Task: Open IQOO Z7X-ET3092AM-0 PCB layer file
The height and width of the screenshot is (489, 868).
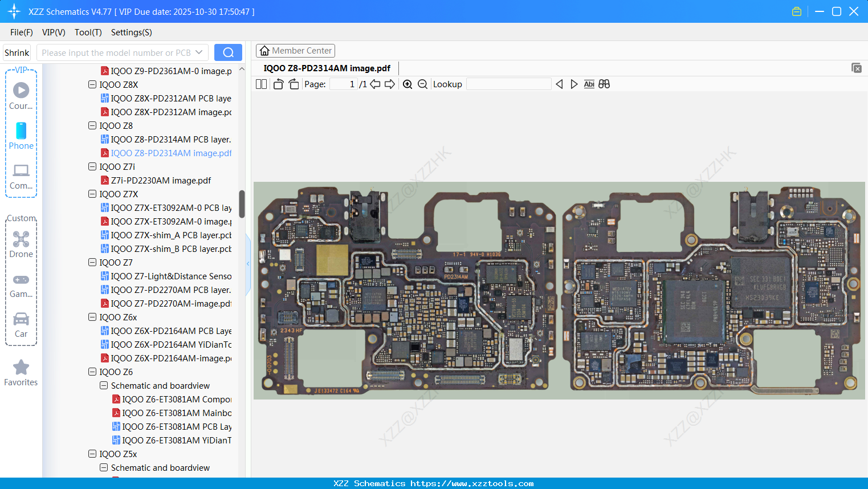Action: [170, 208]
